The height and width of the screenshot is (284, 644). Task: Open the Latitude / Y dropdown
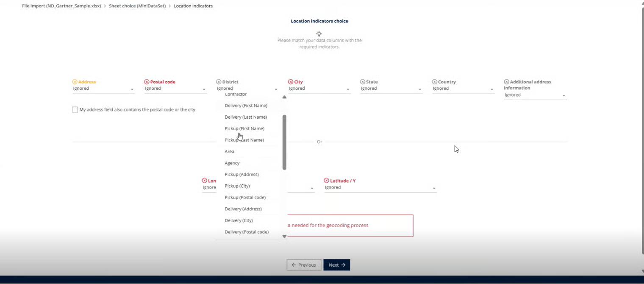pyautogui.click(x=380, y=188)
